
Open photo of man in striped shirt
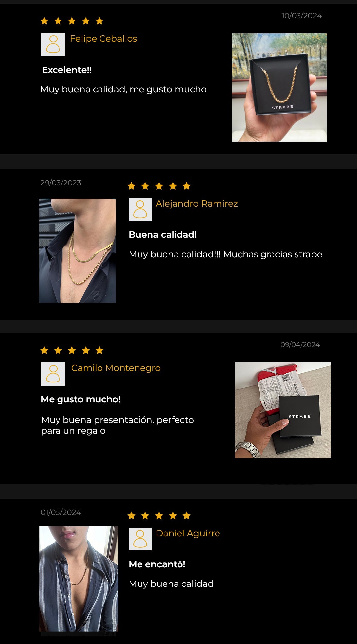[79, 579]
